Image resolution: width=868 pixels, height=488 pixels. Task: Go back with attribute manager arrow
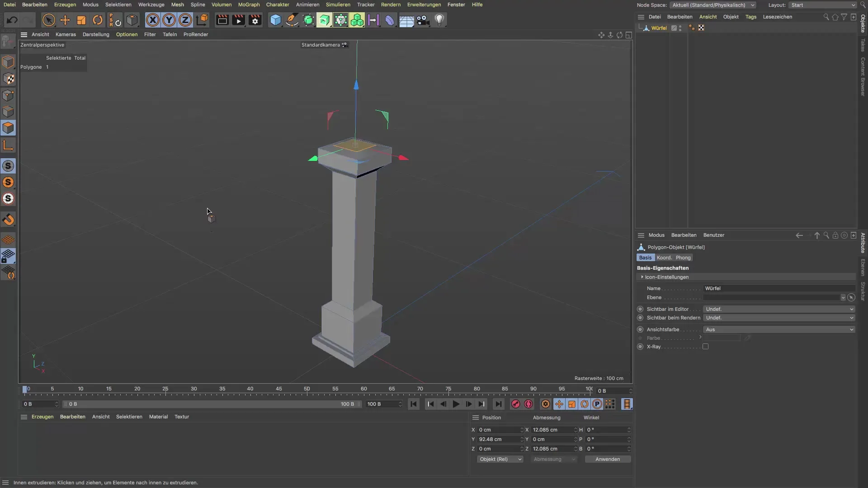click(x=799, y=235)
